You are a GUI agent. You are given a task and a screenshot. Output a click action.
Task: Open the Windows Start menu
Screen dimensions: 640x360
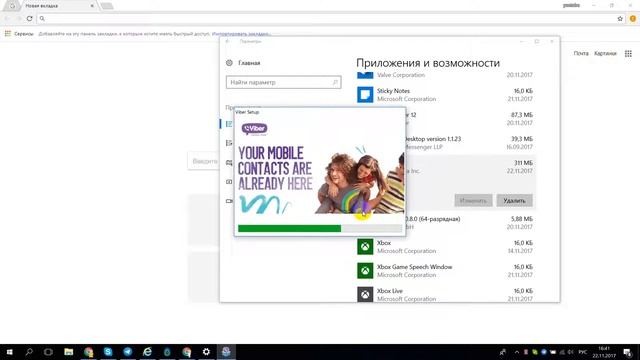tap(9, 352)
